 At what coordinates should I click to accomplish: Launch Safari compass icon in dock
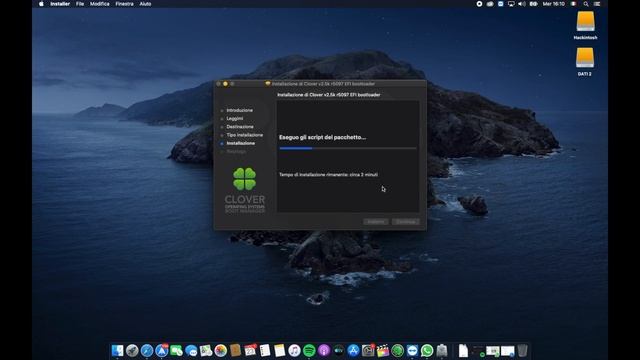click(147, 351)
